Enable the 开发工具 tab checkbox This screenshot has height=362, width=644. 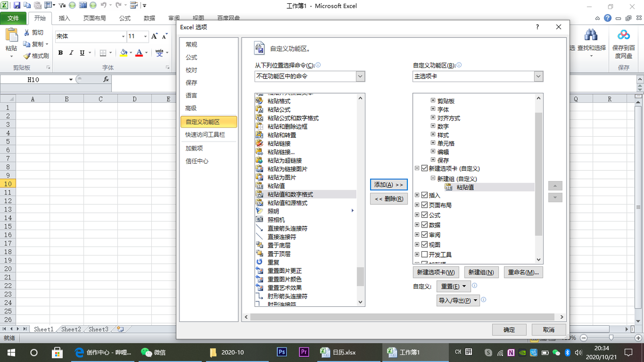(425, 254)
